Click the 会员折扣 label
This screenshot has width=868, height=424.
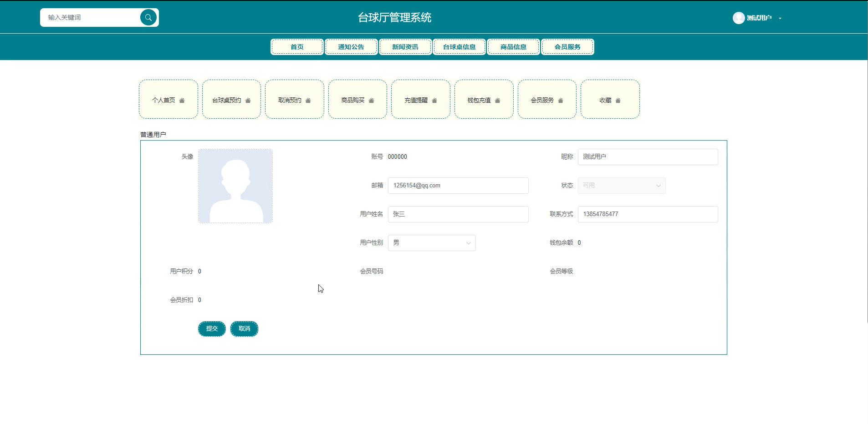[182, 300]
